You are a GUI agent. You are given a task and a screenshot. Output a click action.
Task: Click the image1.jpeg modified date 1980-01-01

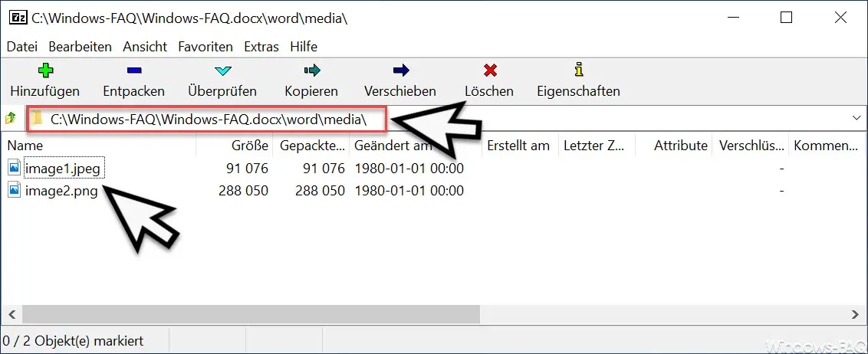pyautogui.click(x=409, y=168)
